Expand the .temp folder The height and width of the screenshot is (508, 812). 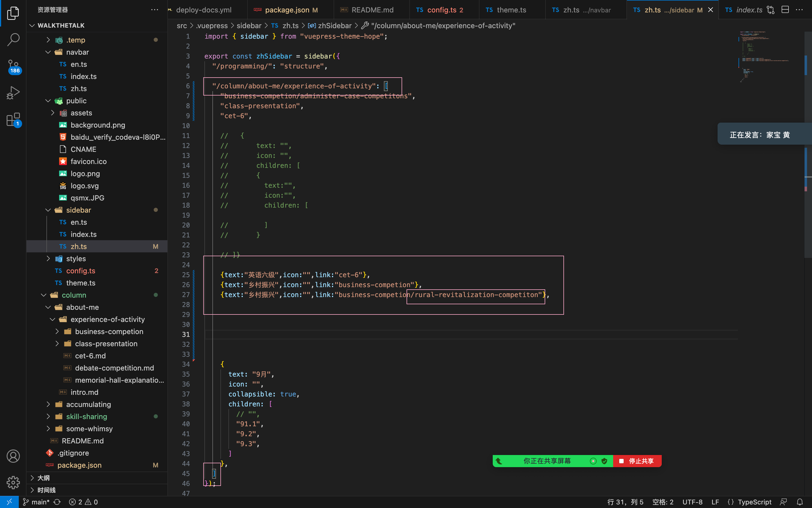coord(48,40)
